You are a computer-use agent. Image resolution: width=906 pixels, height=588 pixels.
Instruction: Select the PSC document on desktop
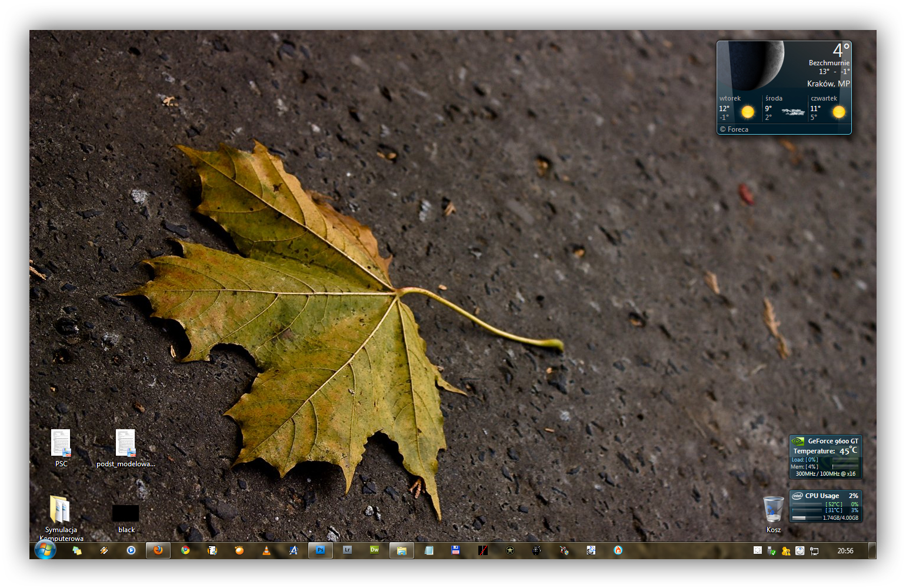[x=61, y=444]
